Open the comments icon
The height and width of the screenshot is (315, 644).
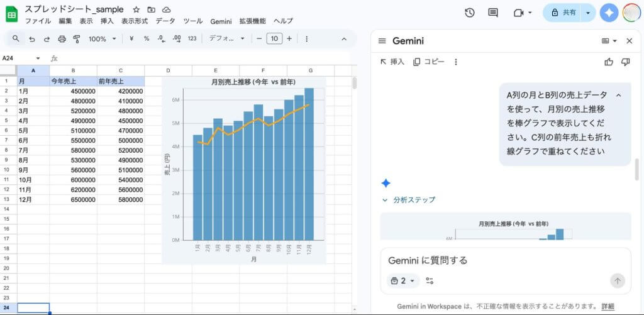point(493,13)
